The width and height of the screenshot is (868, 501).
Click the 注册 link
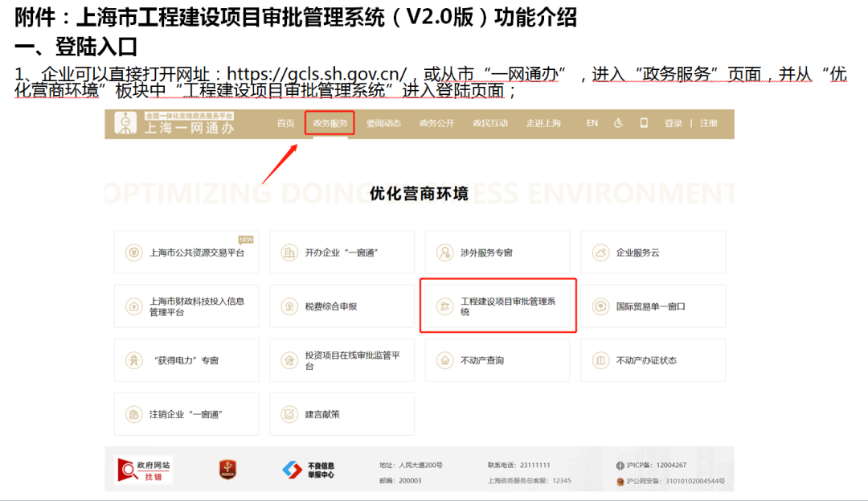(708, 123)
